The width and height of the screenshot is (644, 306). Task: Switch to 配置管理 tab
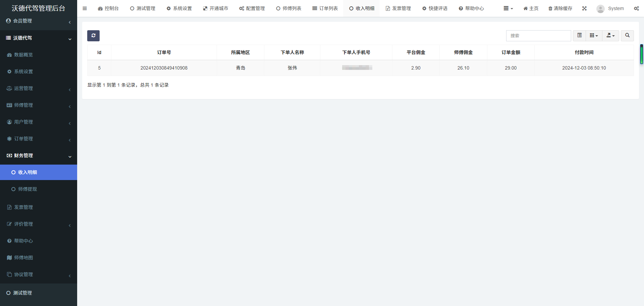coord(252,8)
